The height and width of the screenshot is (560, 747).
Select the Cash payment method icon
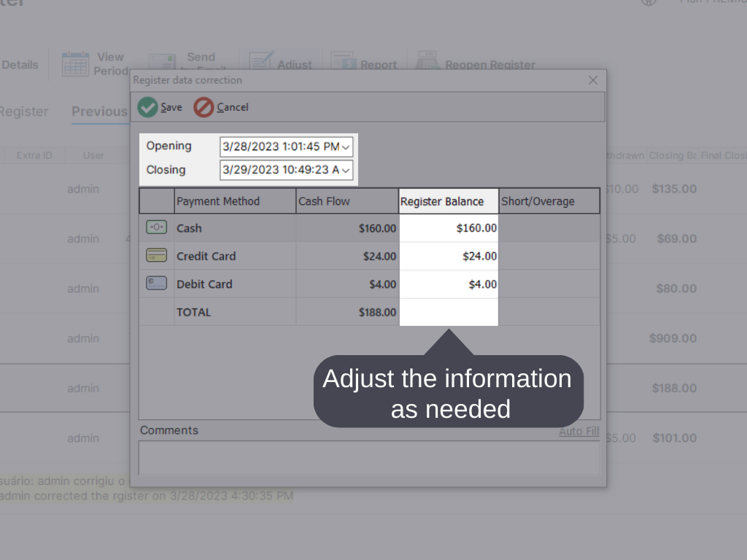click(156, 227)
